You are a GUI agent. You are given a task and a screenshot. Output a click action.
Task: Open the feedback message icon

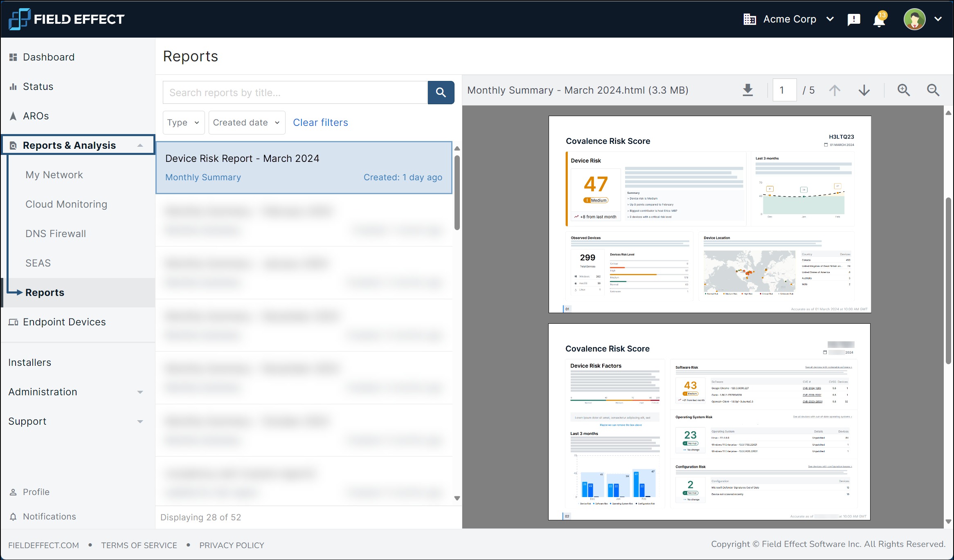pyautogui.click(x=854, y=20)
